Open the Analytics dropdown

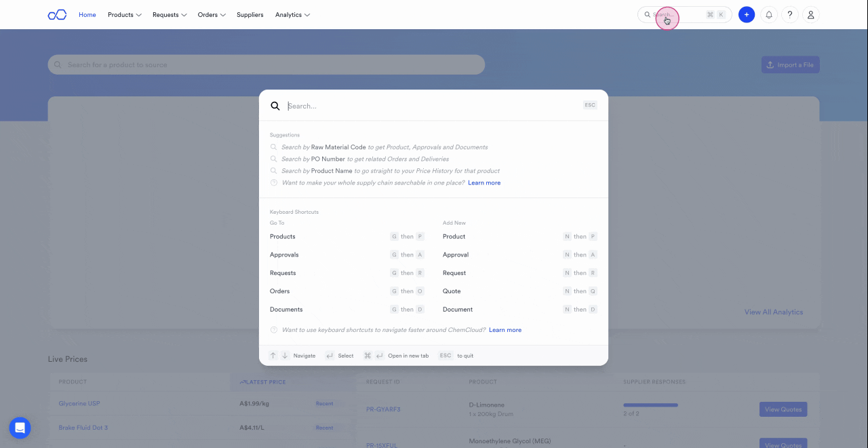coord(292,14)
